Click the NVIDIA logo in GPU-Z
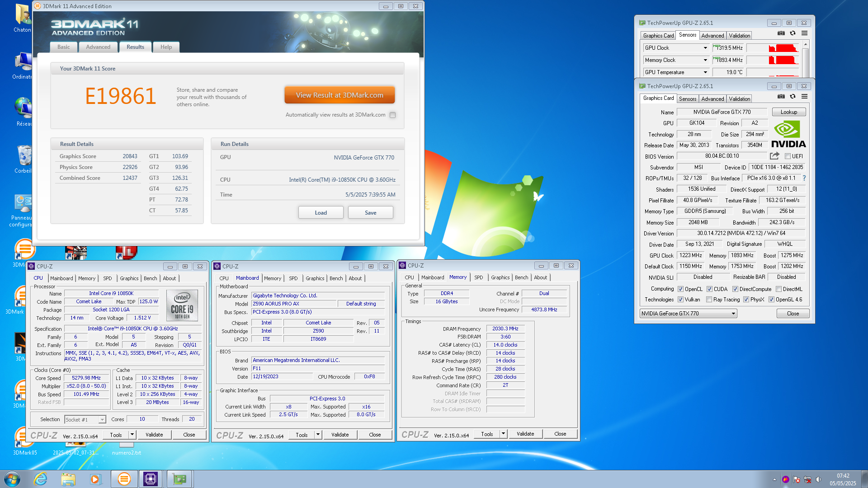The image size is (868, 488). point(788,134)
